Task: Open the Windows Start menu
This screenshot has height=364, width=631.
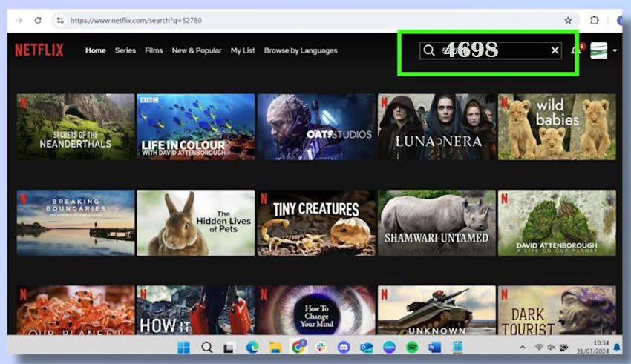Action: 183,347
